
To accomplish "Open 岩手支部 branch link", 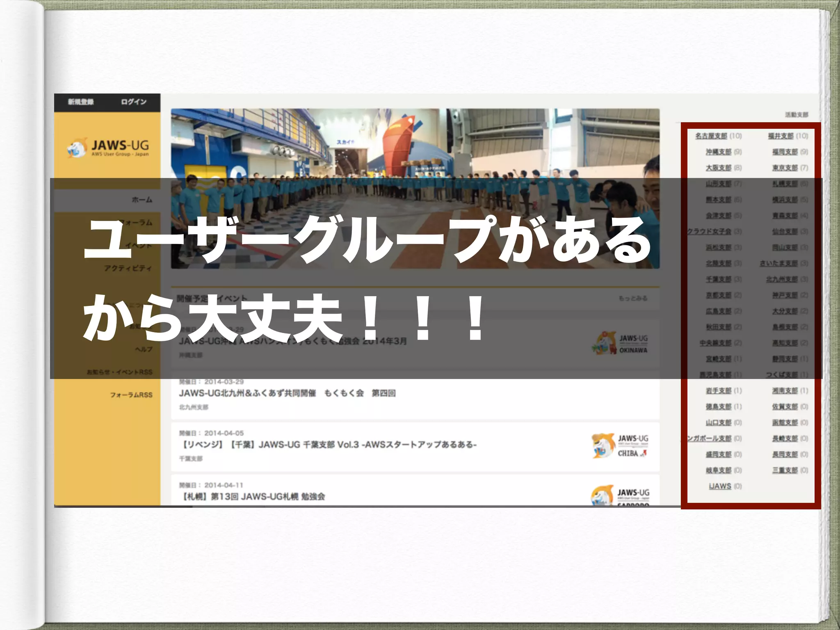I will [x=719, y=391].
